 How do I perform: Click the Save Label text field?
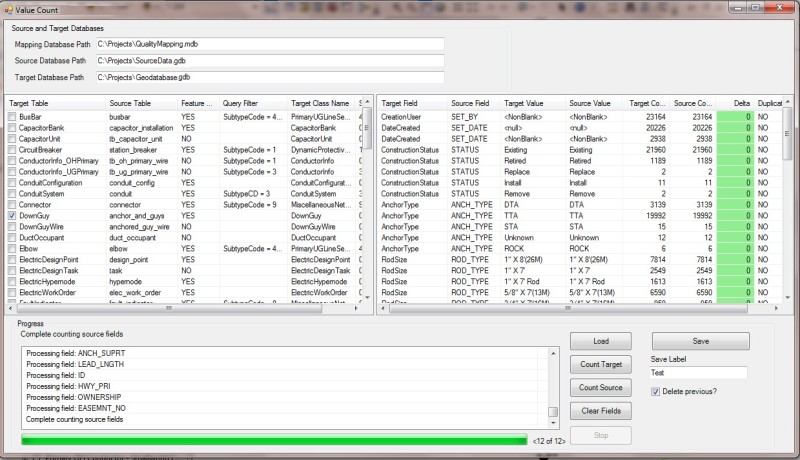[698, 373]
